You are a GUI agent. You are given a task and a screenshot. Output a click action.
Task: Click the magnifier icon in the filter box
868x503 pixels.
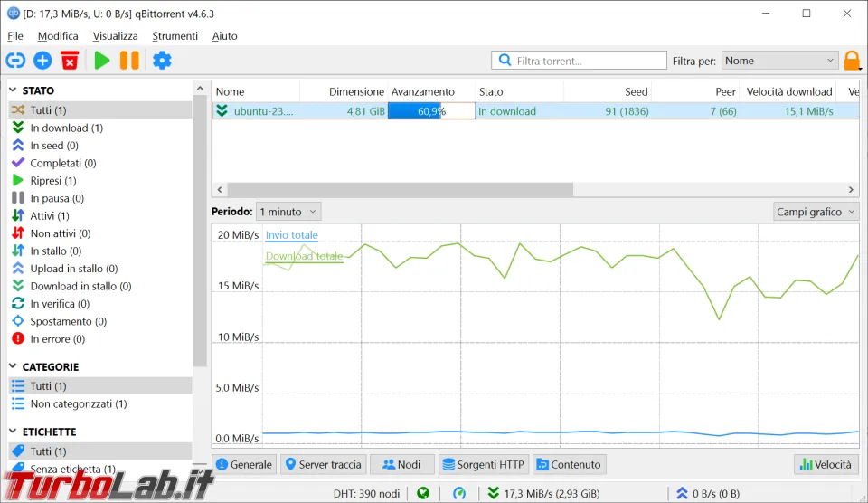[505, 61]
